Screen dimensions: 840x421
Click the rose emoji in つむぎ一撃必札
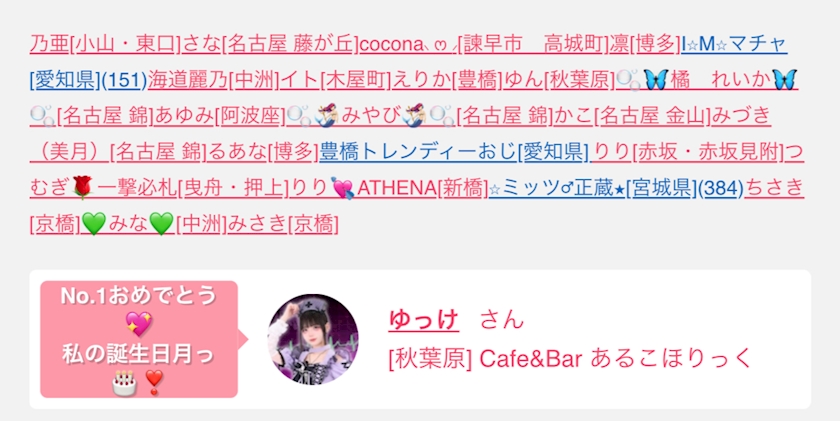tap(83, 187)
